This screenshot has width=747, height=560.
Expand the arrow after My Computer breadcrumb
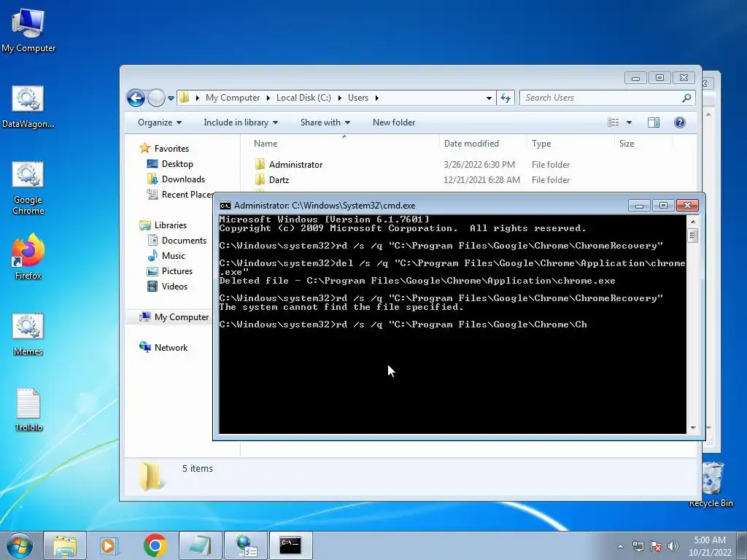click(268, 98)
